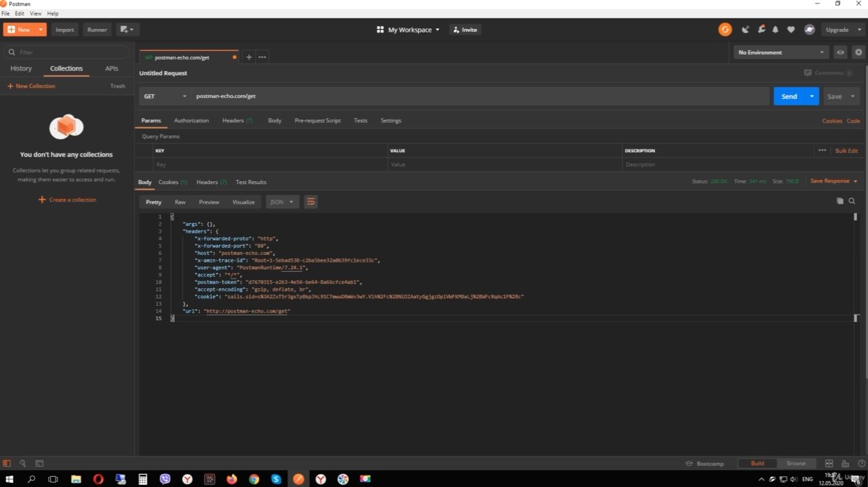Viewport: 868px width, 487px height.
Task: Click the Code link
Action: pos(854,120)
